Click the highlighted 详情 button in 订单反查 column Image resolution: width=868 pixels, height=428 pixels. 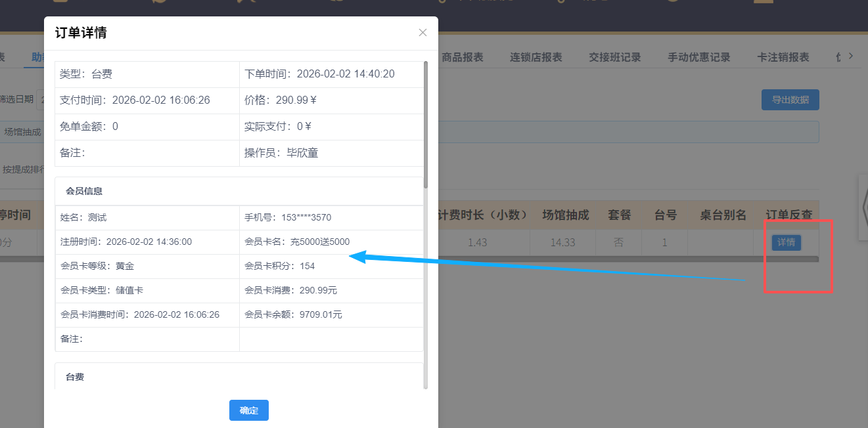click(x=786, y=242)
